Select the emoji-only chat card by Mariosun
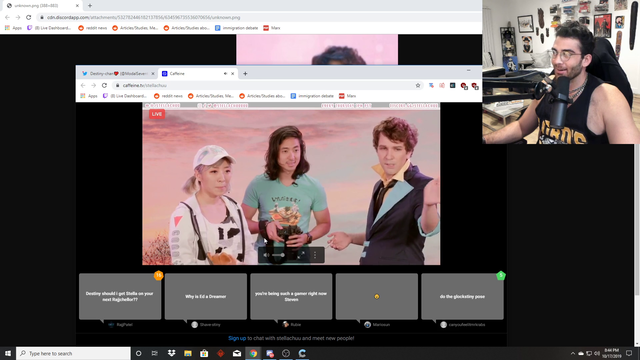This screenshot has height=360, width=640. (x=377, y=296)
